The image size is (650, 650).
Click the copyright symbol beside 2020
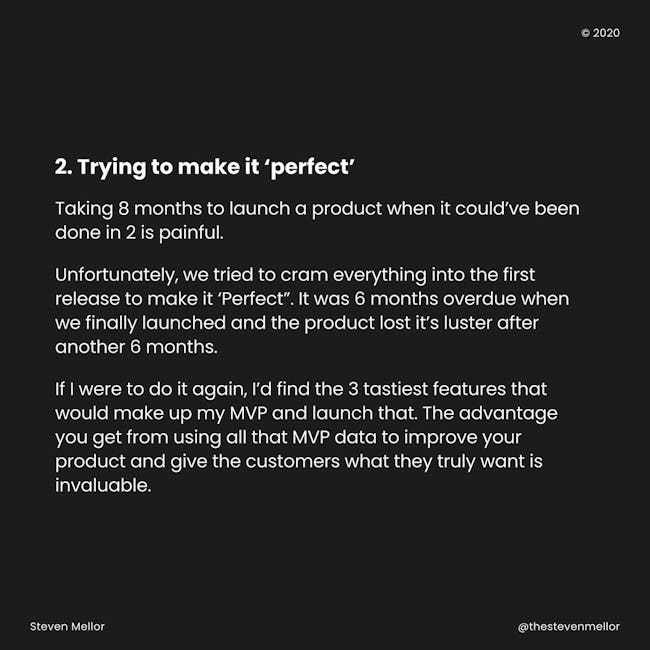[x=585, y=33]
